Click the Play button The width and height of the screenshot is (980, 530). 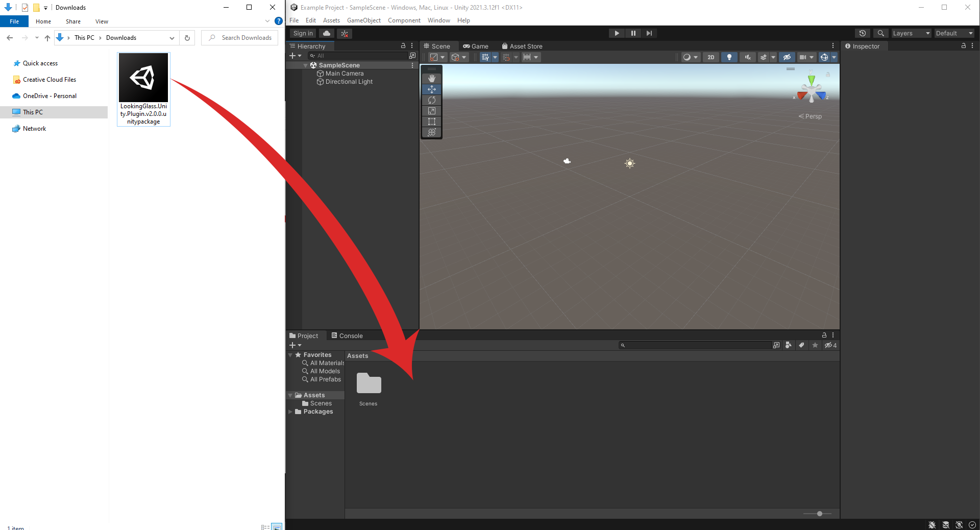(617, 33)
